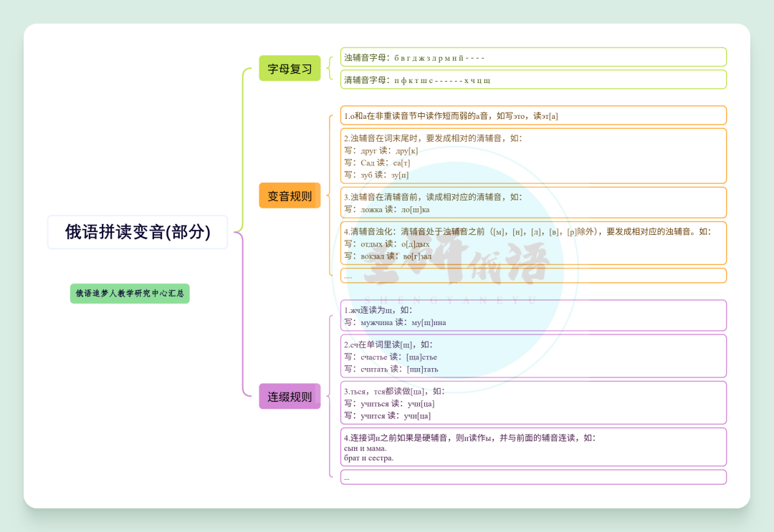Viewport: 774px width, 532px height.
Task: Select the purple ellipsis placeholder node
Action: pyautogui.click(x=533, y=477)
